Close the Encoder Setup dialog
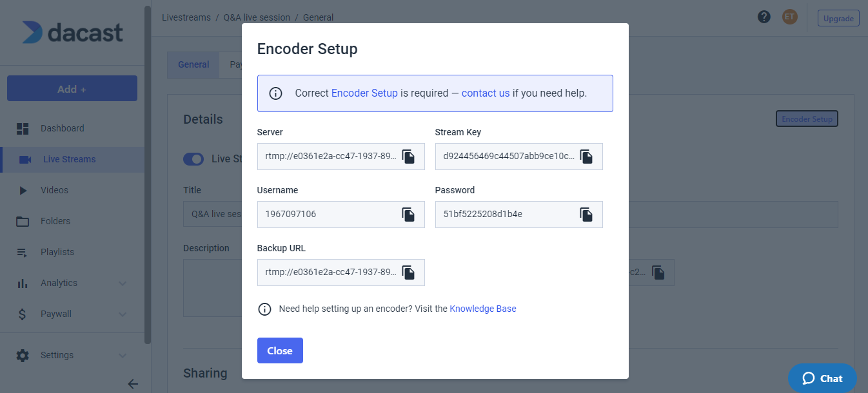Image resolution: width=868 pixels, height=393 pixels. click(x=280, y=350)
